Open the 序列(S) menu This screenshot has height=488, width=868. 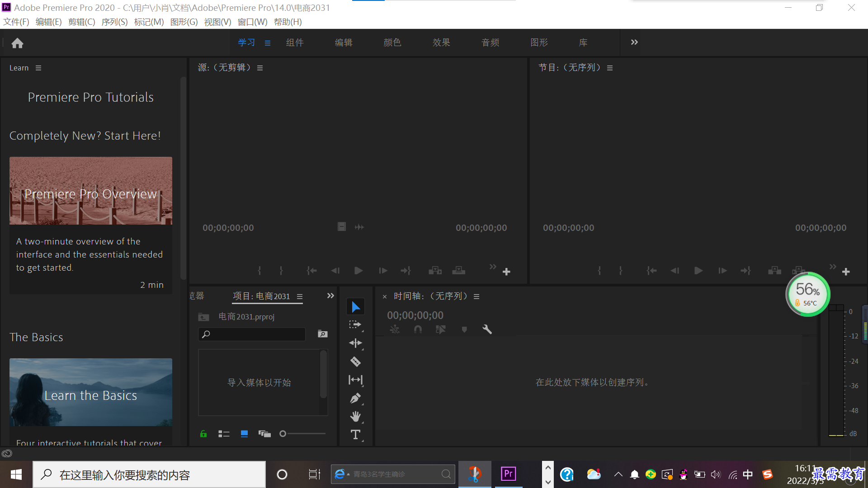coord(114,22)
